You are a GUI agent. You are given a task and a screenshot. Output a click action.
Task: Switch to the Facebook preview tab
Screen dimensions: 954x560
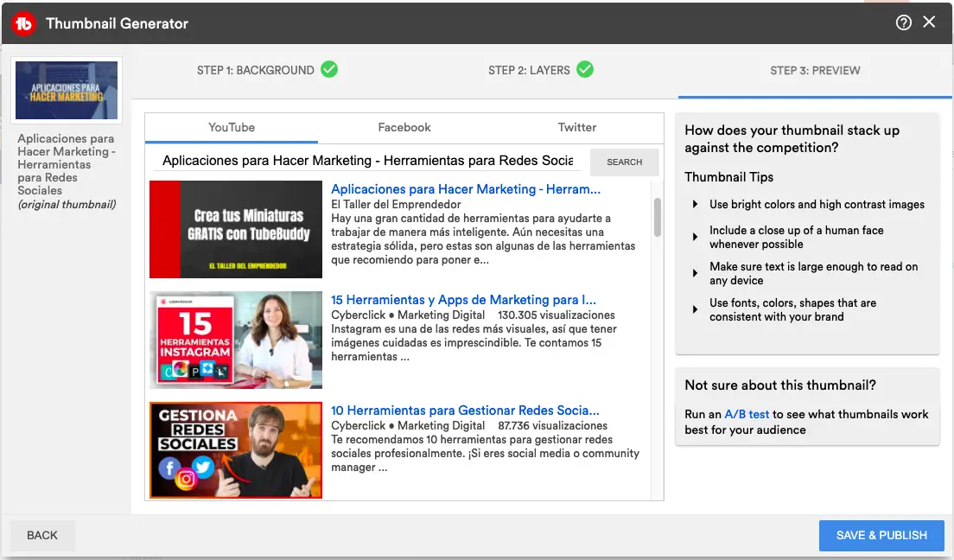point(404,127)
